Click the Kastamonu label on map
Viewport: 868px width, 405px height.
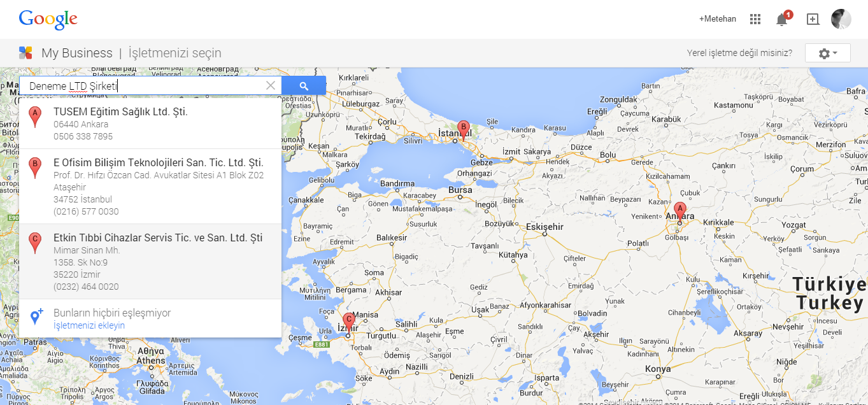(734, 105)
